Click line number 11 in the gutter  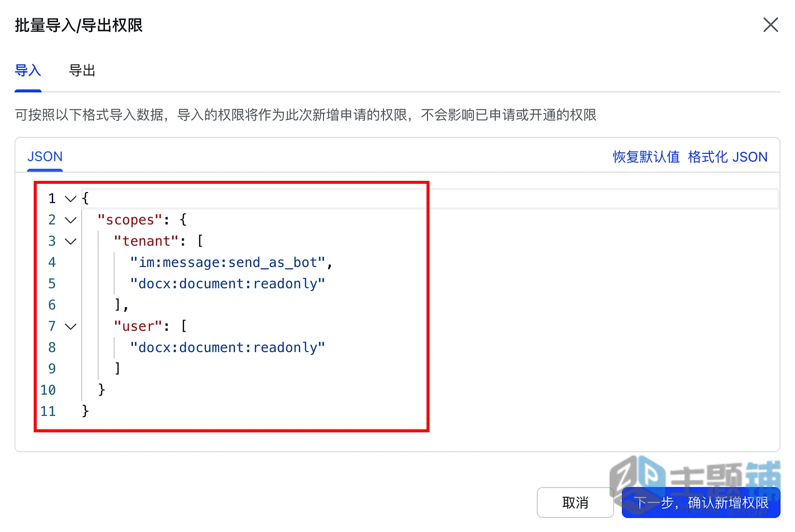(x=48, y=412)
